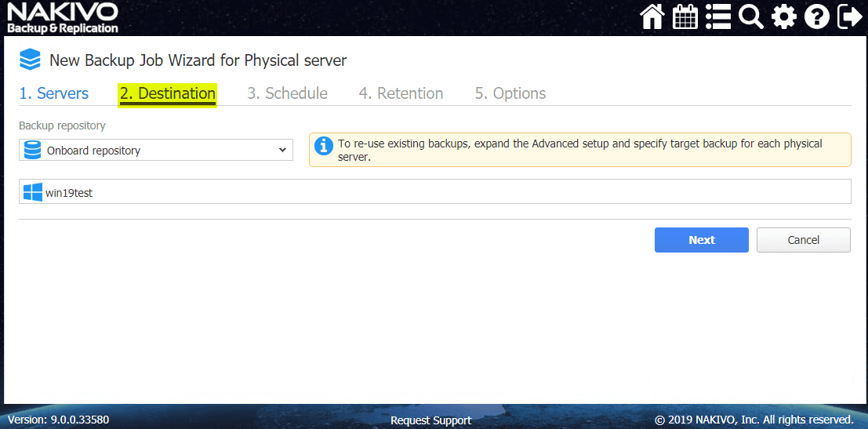Go to the Home dashboard icon
This screenshot has width=868, height=429.
click(x=652, y=17)
